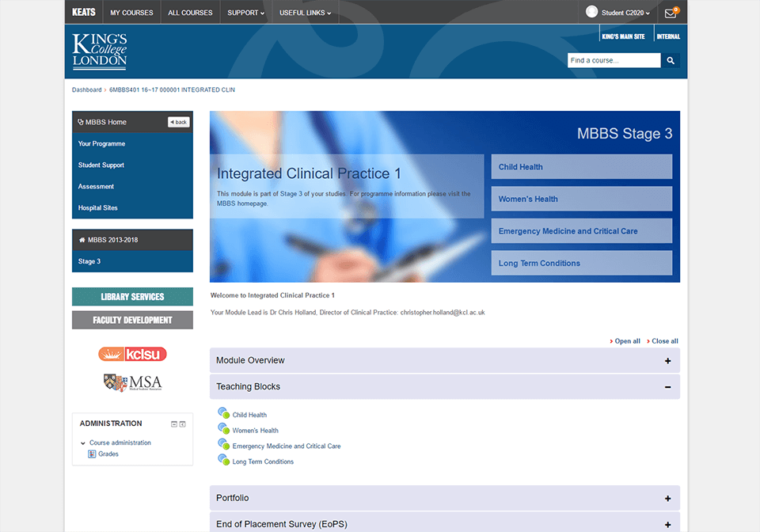
Task: Open the kclsu logo link
Action: [x=132, y=354]
